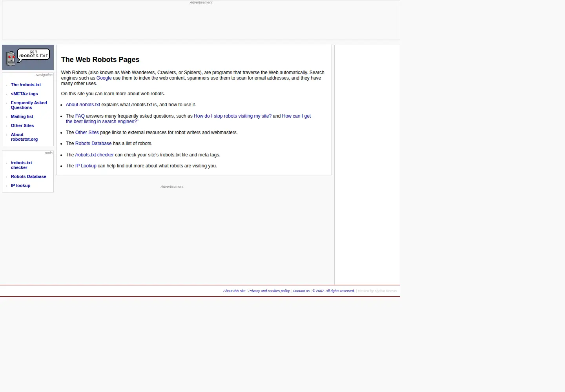Viewport: 565px width, 392px height.
Task: Open Privacy and cookies policy footer link
Action: (269, 291)
